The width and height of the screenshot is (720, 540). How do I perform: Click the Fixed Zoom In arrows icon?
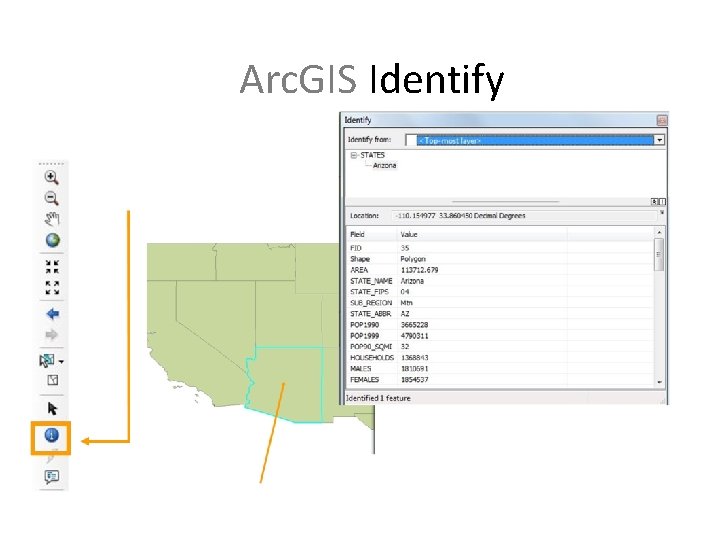pos(52,267)
